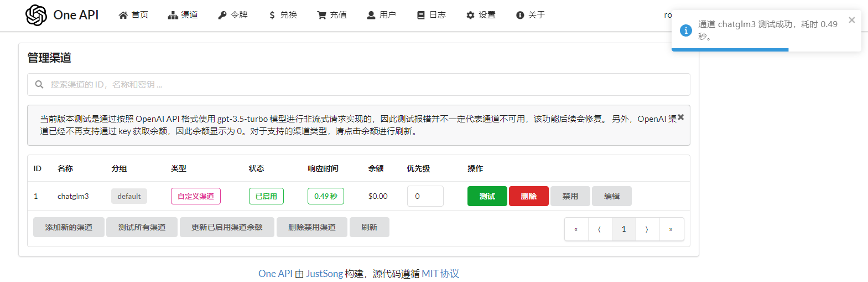Go to next page with ⟩ button
The width and height of the screenshot is (868, 282).
click(648, 229)
